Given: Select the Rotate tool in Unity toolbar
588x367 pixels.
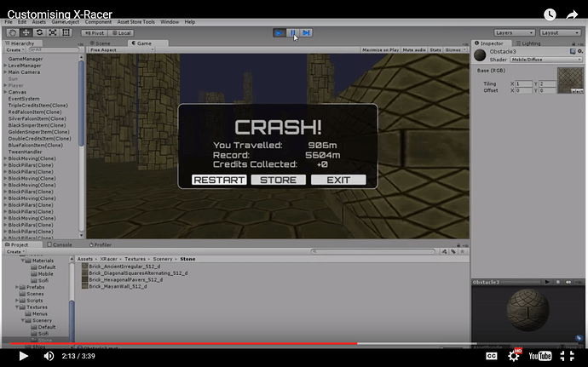Looking at the screenshot, I should [x=39, y=32].
